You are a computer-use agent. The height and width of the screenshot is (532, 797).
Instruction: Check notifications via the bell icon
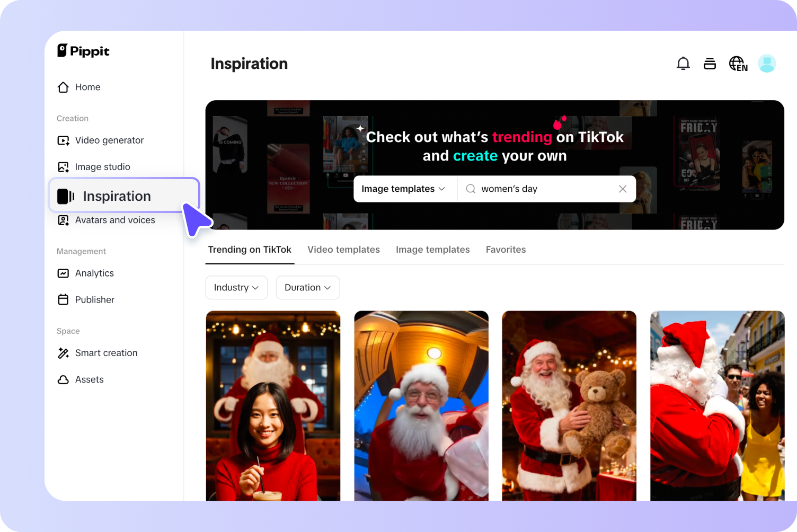pos(683,63)
